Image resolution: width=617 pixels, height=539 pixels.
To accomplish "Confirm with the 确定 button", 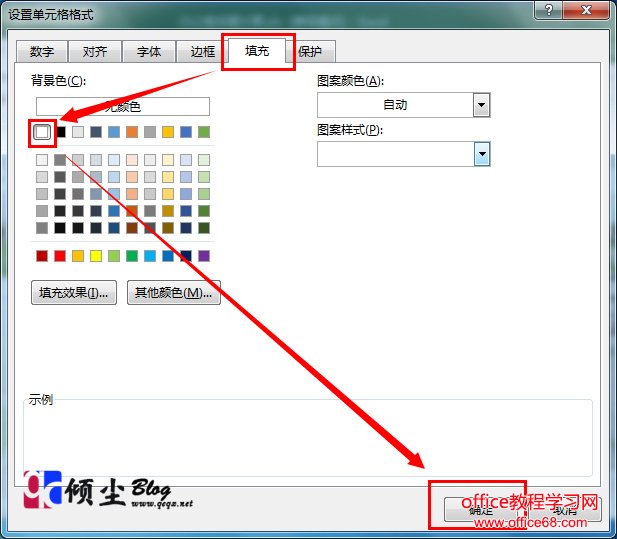I will pyautogui.click(x=481, y=510).
